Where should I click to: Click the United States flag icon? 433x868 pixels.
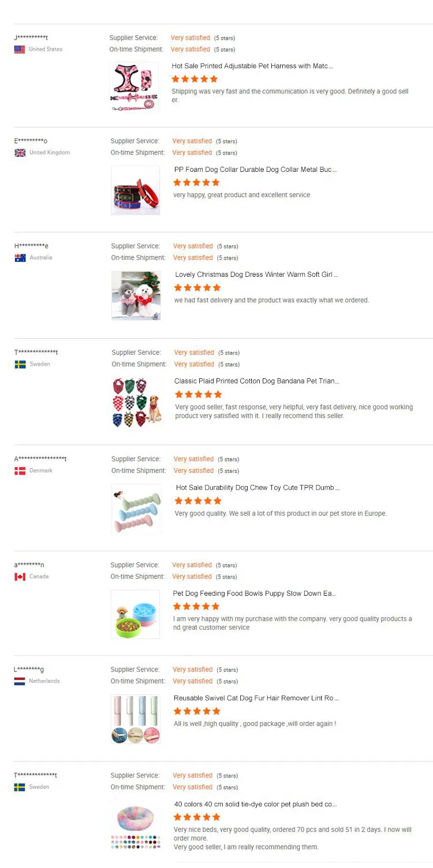[20, 50]
